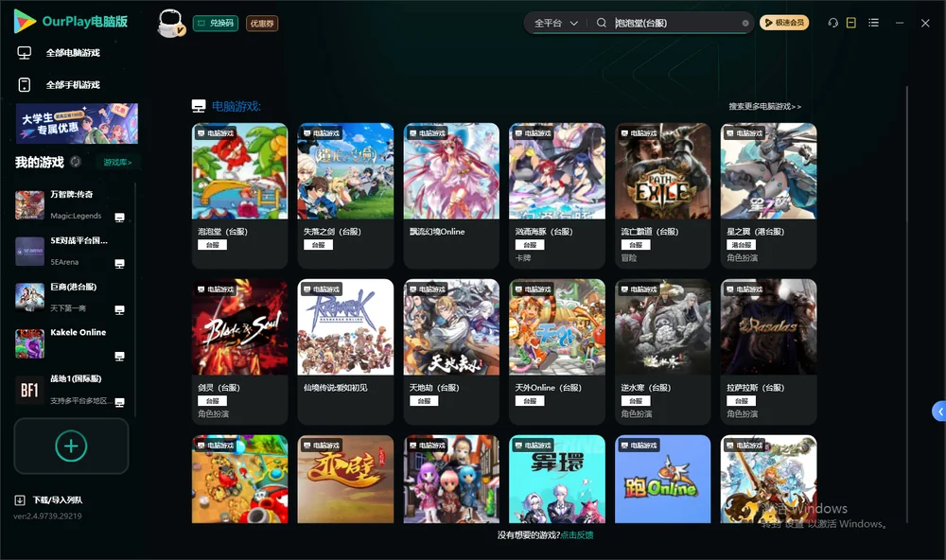The width and height of the screenshot is (946, 560).
Task: Click PC icon beside Magic:Legends
Action: point(119,218)
